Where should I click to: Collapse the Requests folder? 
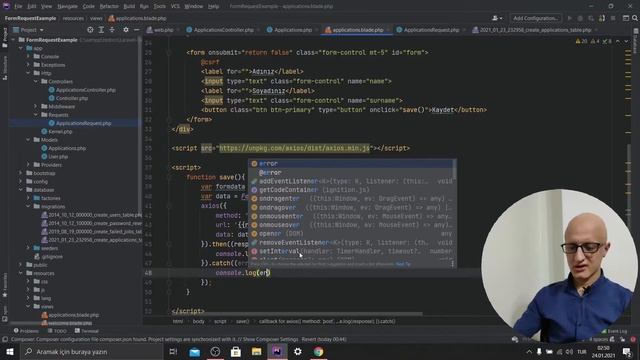pyautogui.click(x=36, y=115)
